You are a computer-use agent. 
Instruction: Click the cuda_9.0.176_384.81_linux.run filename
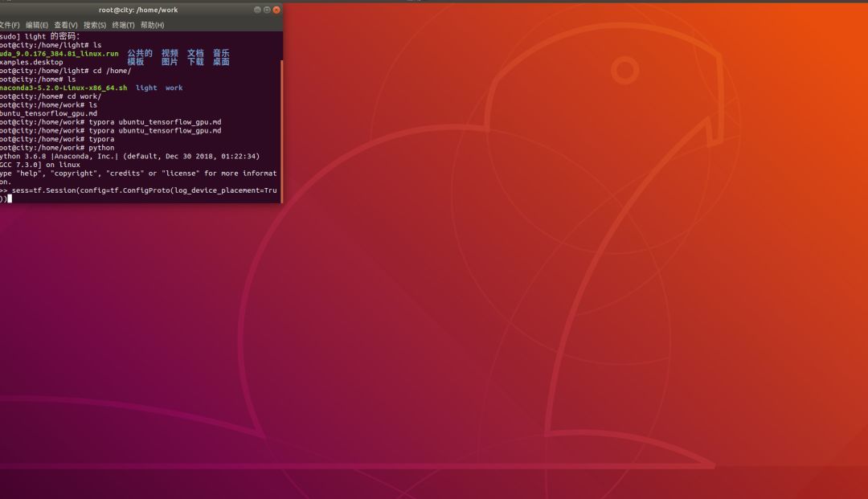point(59,54)
